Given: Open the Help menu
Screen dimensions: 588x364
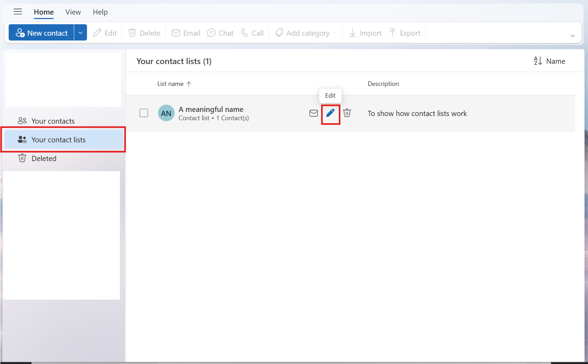Looking at the screenshot, I should coord(100,12).
